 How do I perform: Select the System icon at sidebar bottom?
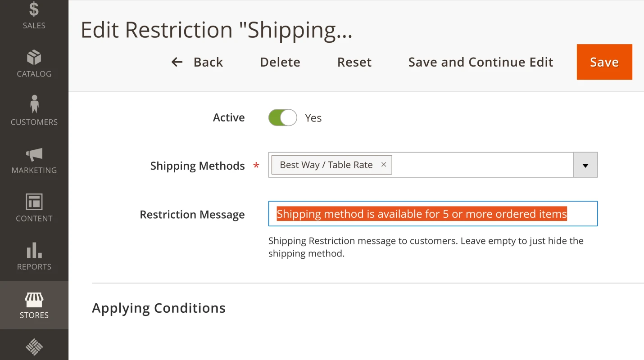click(34, 346)
